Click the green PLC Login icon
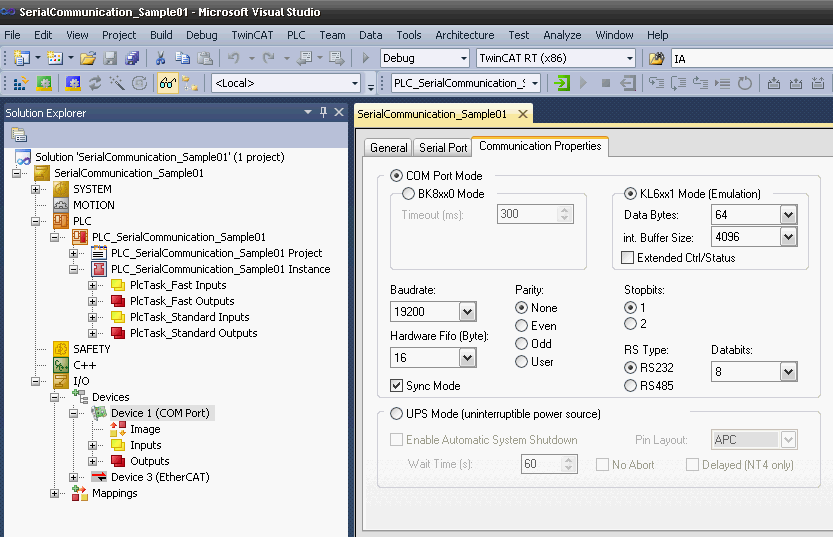 pos(562,83)
